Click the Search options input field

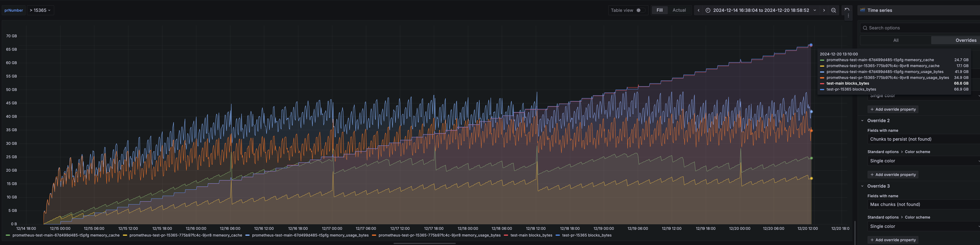tap(913, 28)
